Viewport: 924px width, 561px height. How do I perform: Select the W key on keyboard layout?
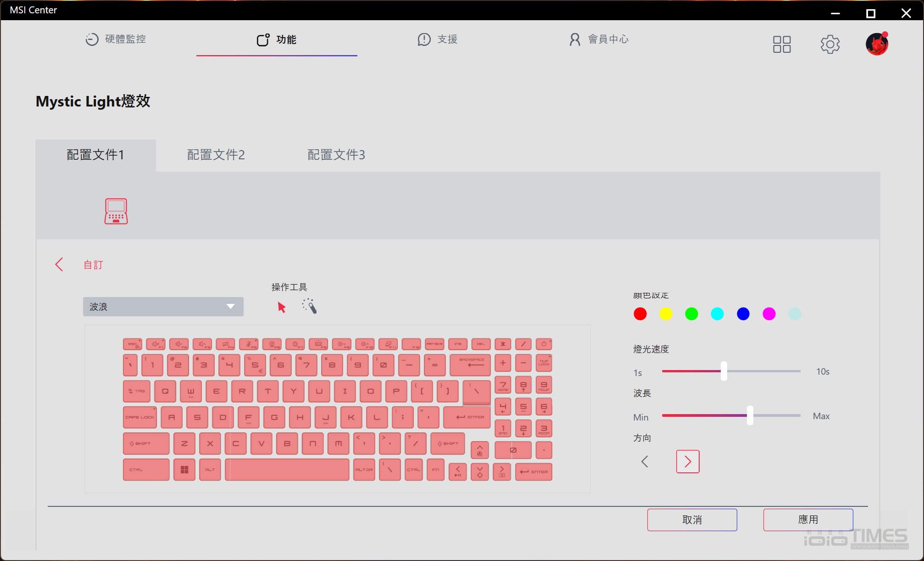click(191, 391)
